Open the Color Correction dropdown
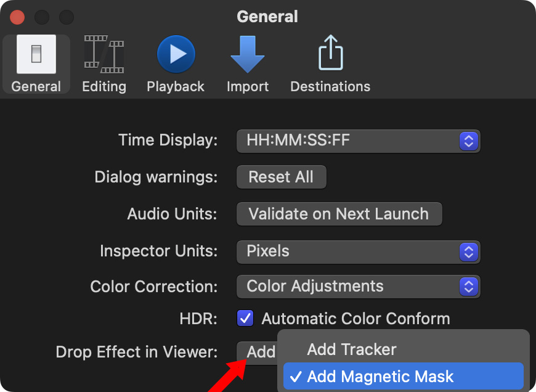Screen dimensions: 536x392 point(357,287)
